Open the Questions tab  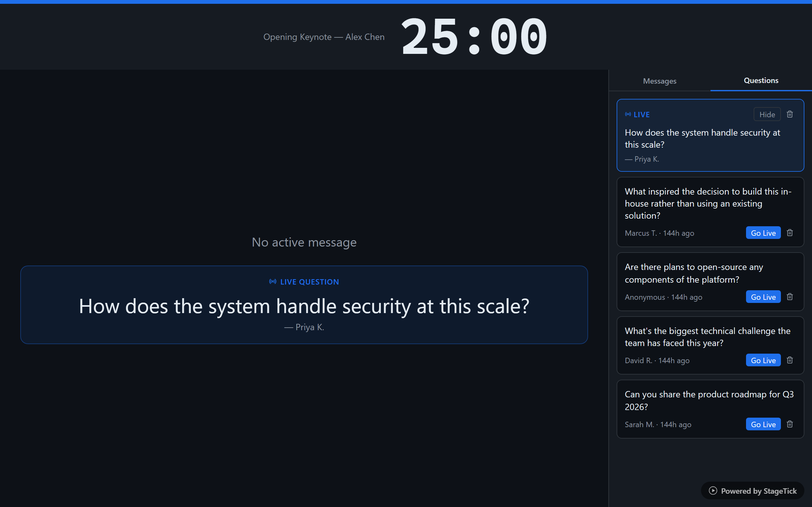(x=761, y=80)
